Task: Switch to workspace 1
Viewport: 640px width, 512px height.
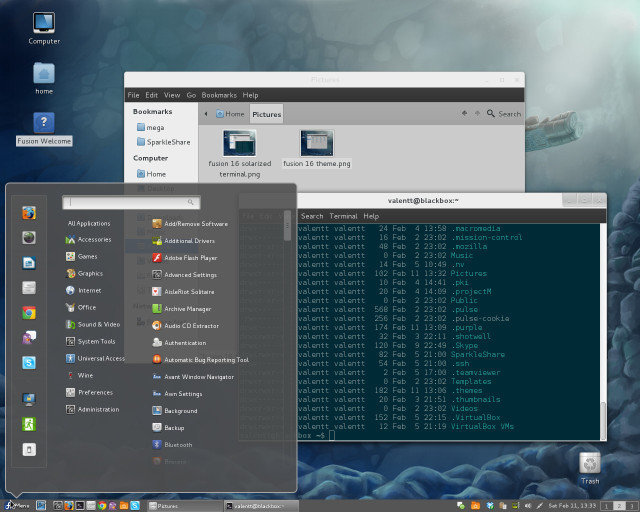Action: click(x=607, y=506)
